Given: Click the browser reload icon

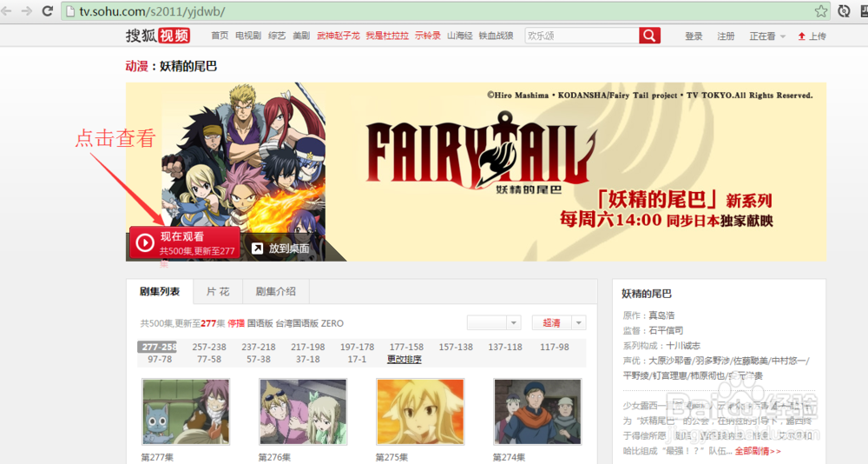Looking at the screenshot, I should tap(48, 10).
